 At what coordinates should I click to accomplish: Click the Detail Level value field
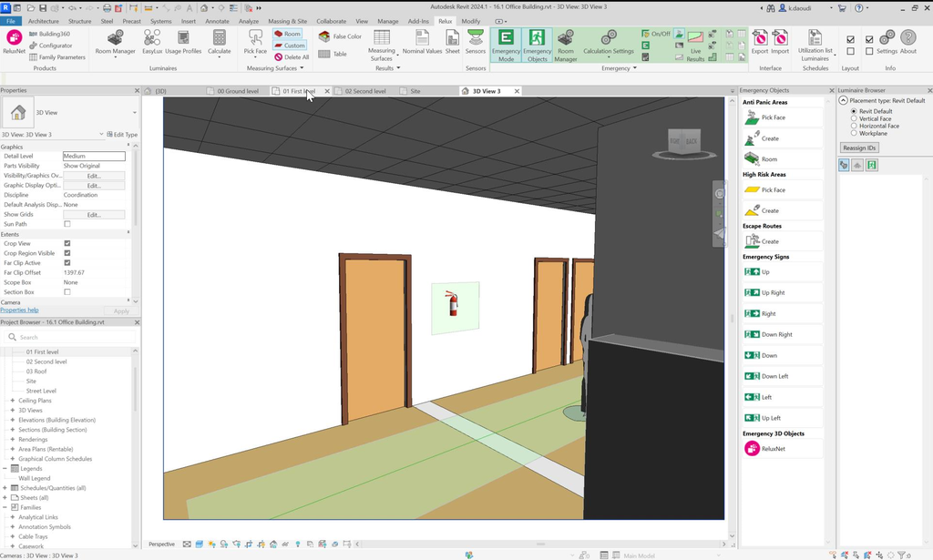point(94,157)
